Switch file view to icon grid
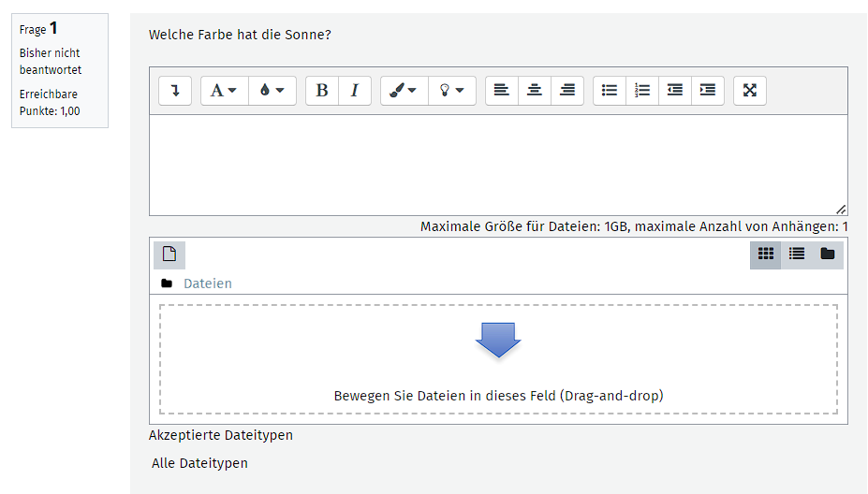This screenshot has width=868, height=494. (x=766, y=254)
